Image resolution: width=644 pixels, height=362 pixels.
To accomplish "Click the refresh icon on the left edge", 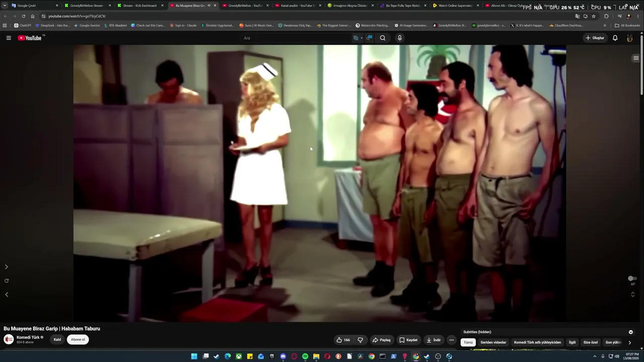I will click(x=6, y=281).
